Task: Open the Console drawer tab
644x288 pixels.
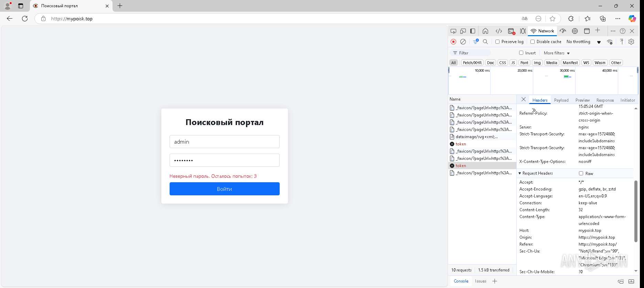Action: [461, 281]
